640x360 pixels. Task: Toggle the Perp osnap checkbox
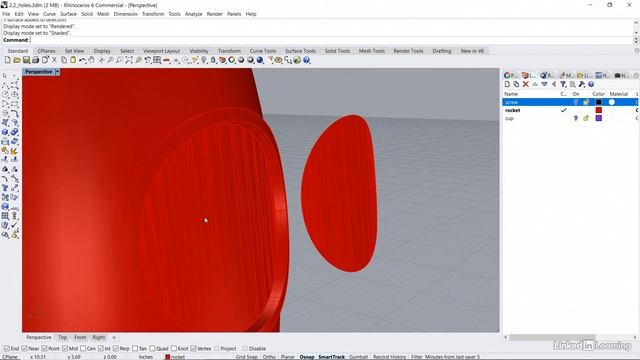point(116,349)
